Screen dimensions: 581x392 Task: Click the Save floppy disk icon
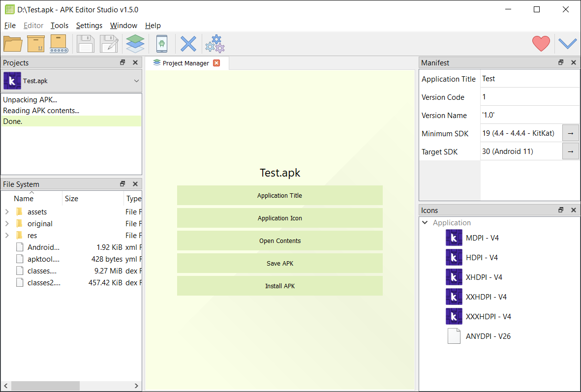point(86,44)
